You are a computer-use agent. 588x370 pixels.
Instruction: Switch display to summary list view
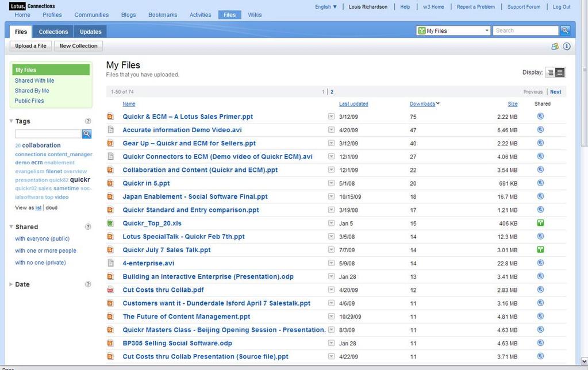(550, 72)
